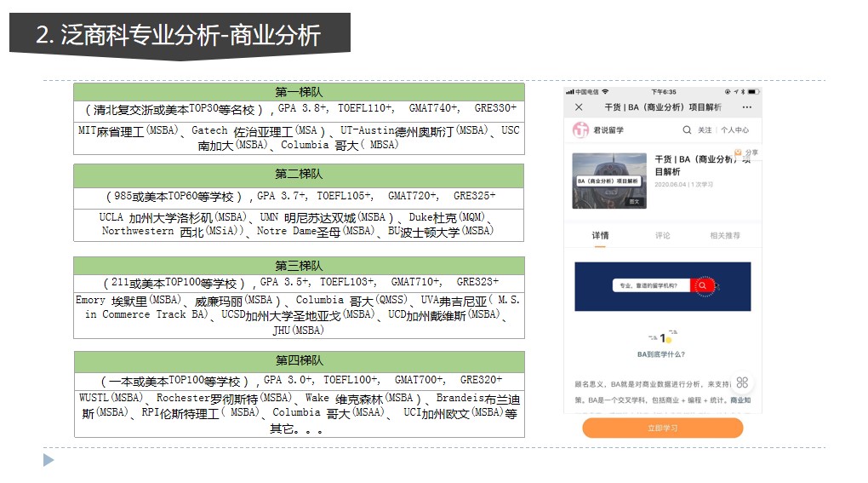Click the phone battery status icon
Image resolution: width=868 pixels, height=483 pixels.
(x=753, y=92)
